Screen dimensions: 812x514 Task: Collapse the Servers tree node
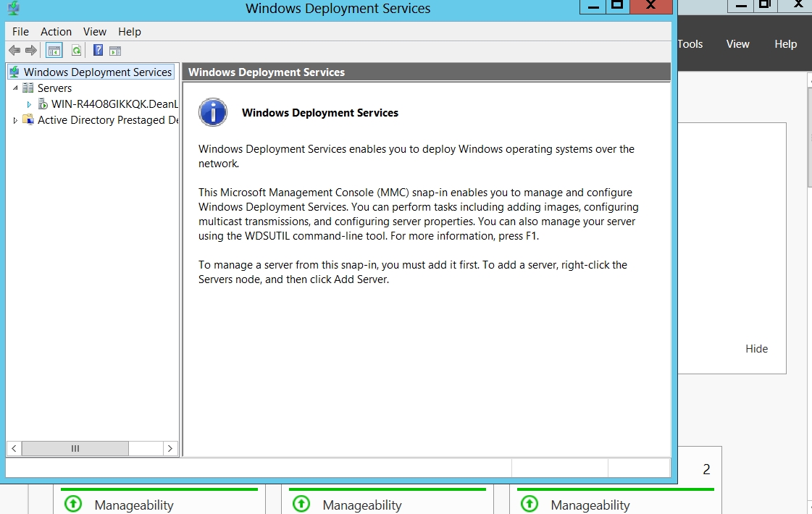coord(15,88)
